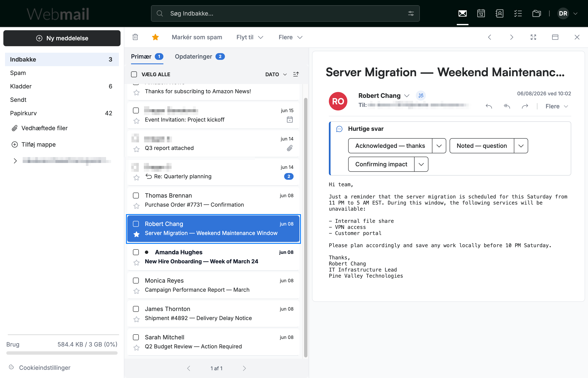Select the Monica Reyes message checkbox
This screenshot has width=588, height=378.
[136, 281]
